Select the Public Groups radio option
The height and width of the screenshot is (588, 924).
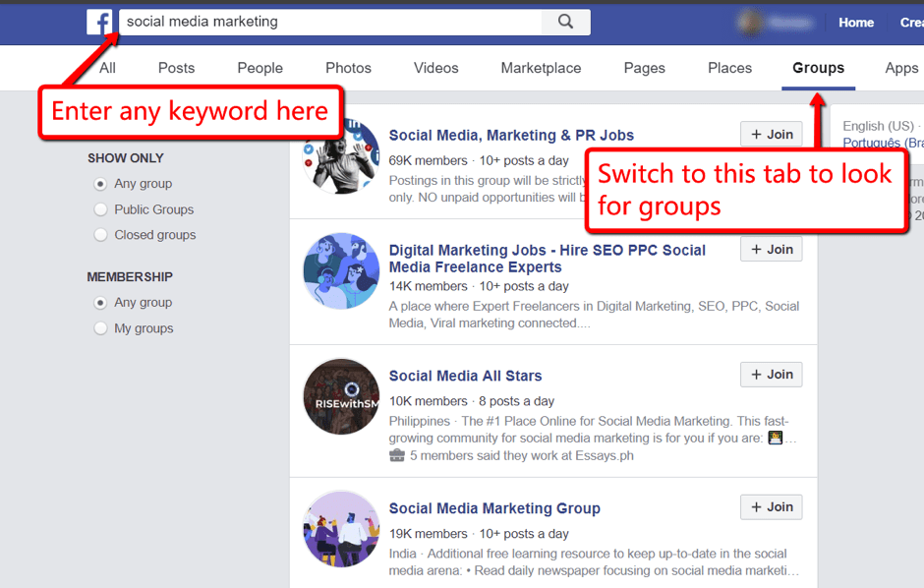pyautogui.click(x=101, y=209)
